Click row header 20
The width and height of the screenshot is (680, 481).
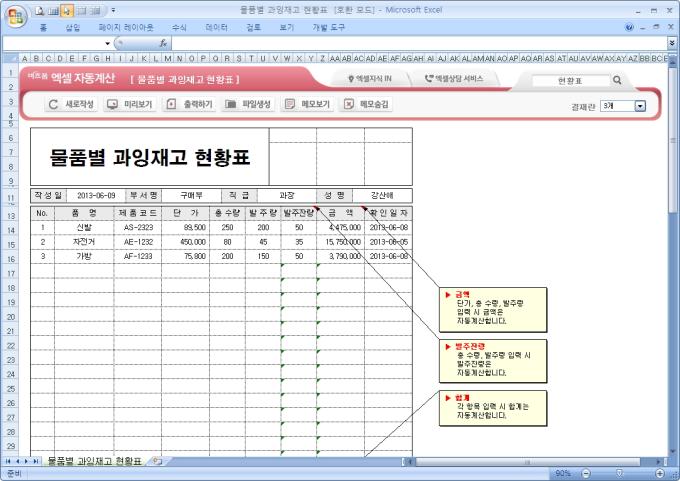10,317
